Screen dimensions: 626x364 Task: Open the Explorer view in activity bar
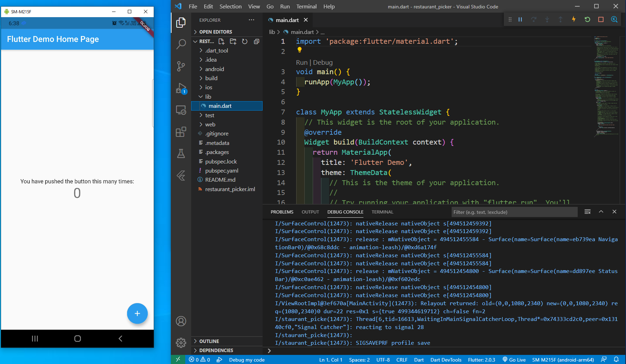[x=181, y=23]
